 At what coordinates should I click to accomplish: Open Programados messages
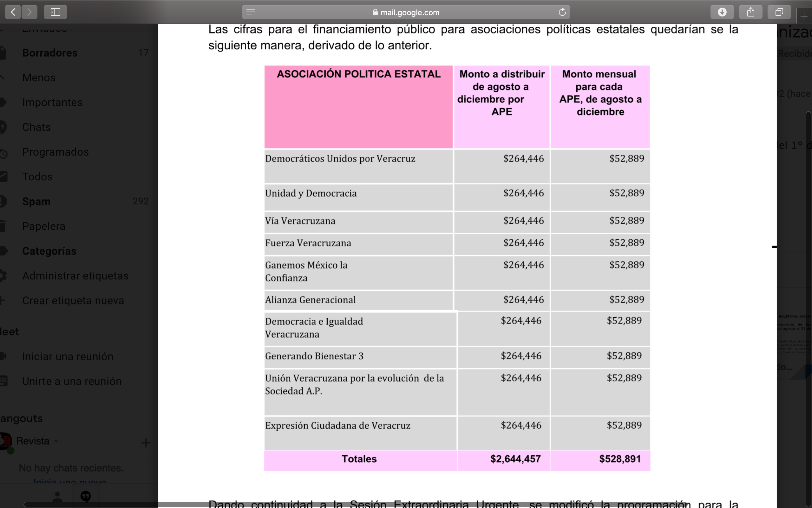[x=56, y=152]
